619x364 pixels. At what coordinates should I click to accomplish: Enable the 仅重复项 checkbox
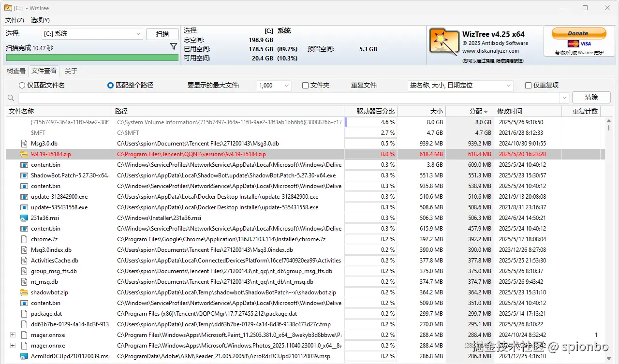(542, 85)
